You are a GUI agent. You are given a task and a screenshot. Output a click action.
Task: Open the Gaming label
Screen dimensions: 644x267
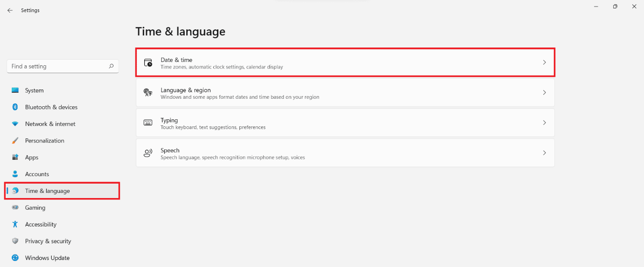[35, 208]
